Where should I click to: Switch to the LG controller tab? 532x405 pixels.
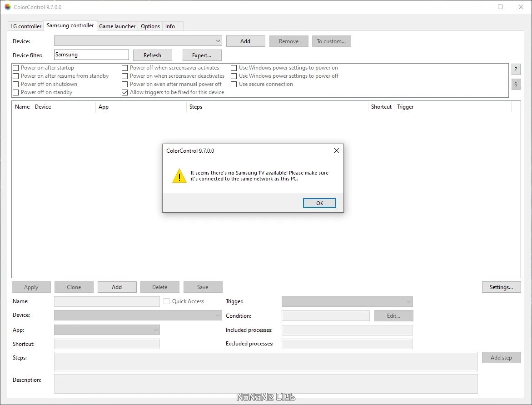26,26
